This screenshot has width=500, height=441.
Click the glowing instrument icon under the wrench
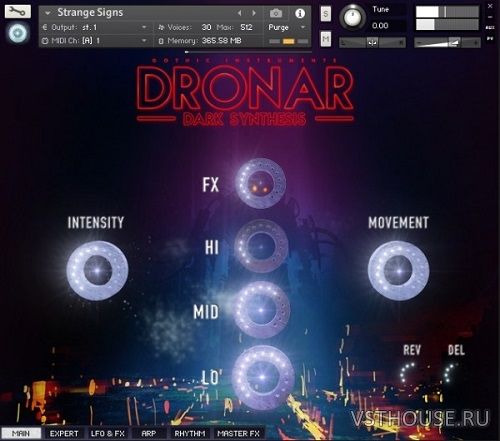18,33
